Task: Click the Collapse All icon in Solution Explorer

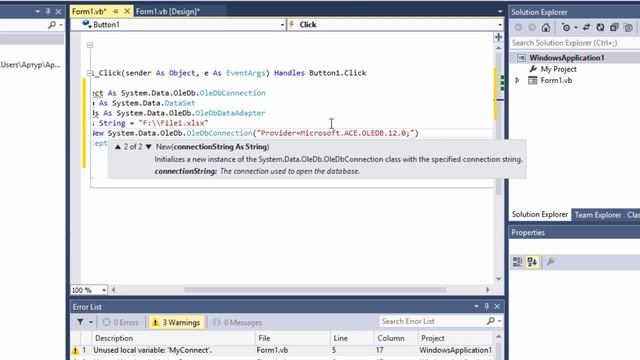Action: coord(614,28)
